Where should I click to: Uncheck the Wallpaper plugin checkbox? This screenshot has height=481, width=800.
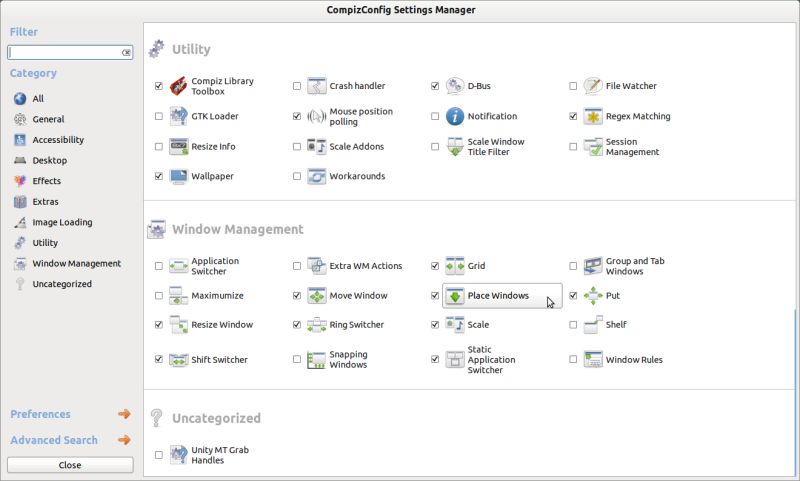159,176
